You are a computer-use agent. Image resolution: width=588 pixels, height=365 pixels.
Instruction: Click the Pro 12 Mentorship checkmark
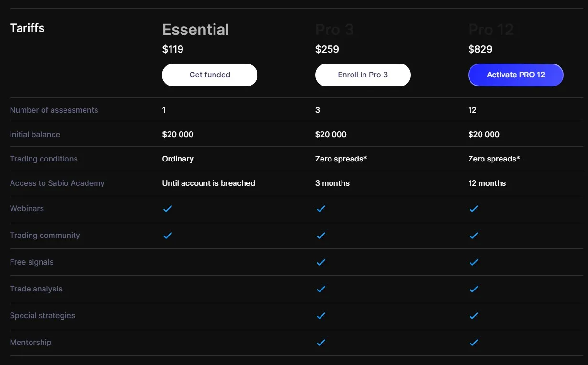pyautogui.click(x=474, y=343)
